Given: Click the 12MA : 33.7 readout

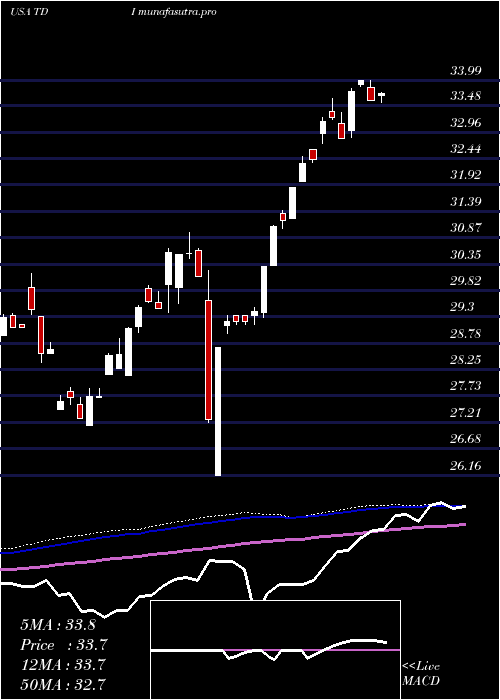Looking at the screenshot, I should coord(63,665).
